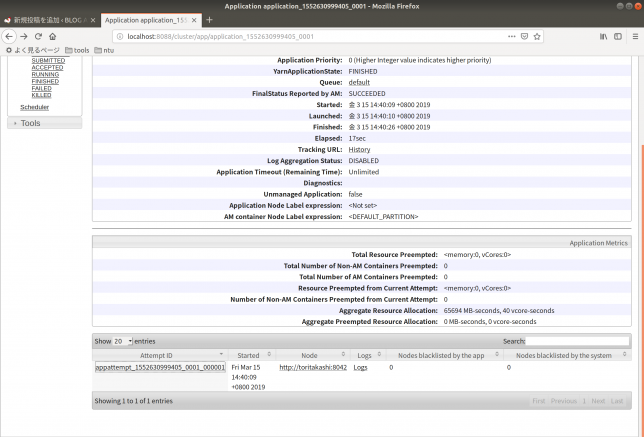The width and height of the screenshot is (644, 437).
Task: Open the appattempt_1552630999405_0001_000001 link
Action: point(160,368)
